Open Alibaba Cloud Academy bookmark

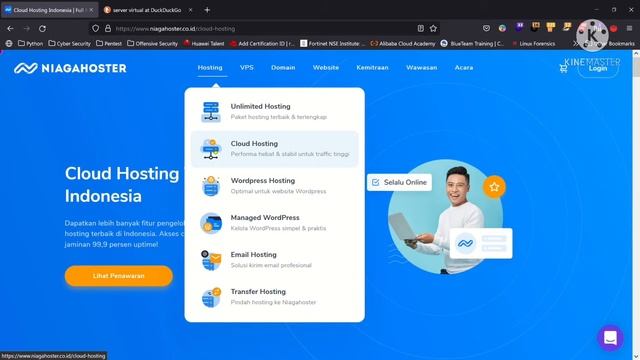tap(403, 43)
